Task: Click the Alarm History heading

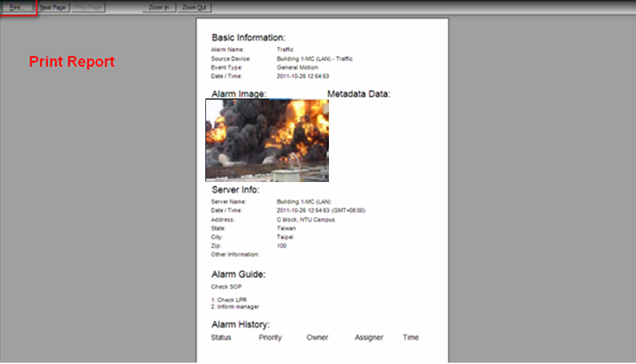Action: (x=241, y=325)
